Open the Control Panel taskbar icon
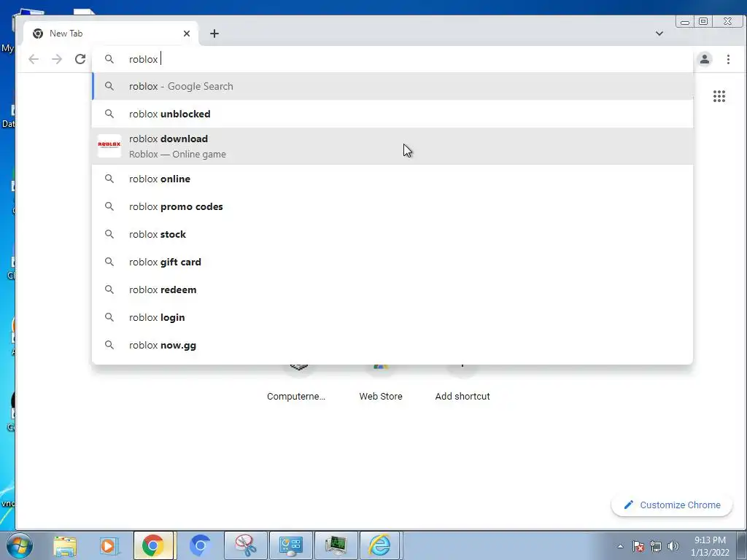 290,545
